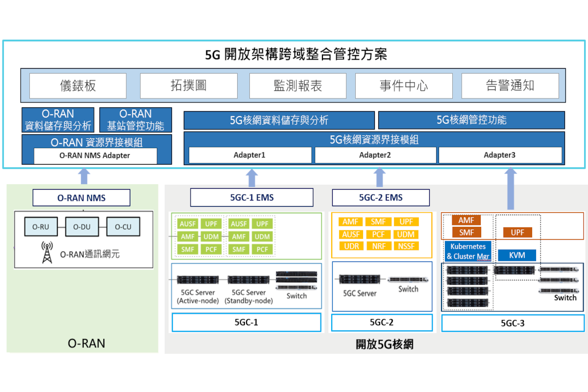The width and height of the screenshot is (588, 392).
Task: Click the 5GC Server (Active-node) caption
Action: pos(197,296)
